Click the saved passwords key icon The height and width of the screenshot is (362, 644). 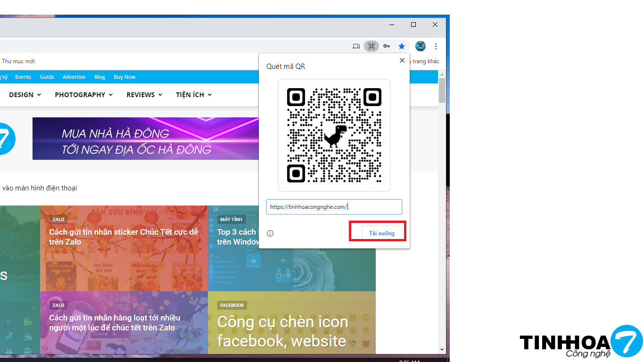387,46
